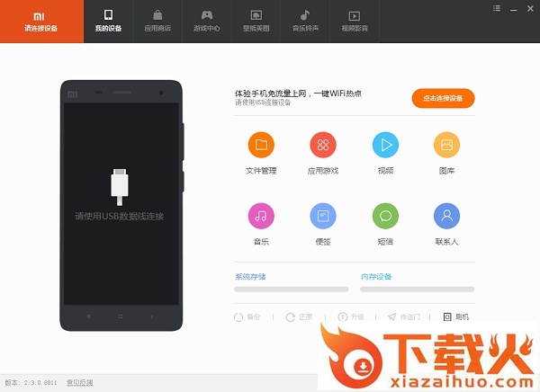This screenshot has height=392, width=540.
Task: Minimize the window
Action: [514, 9]
